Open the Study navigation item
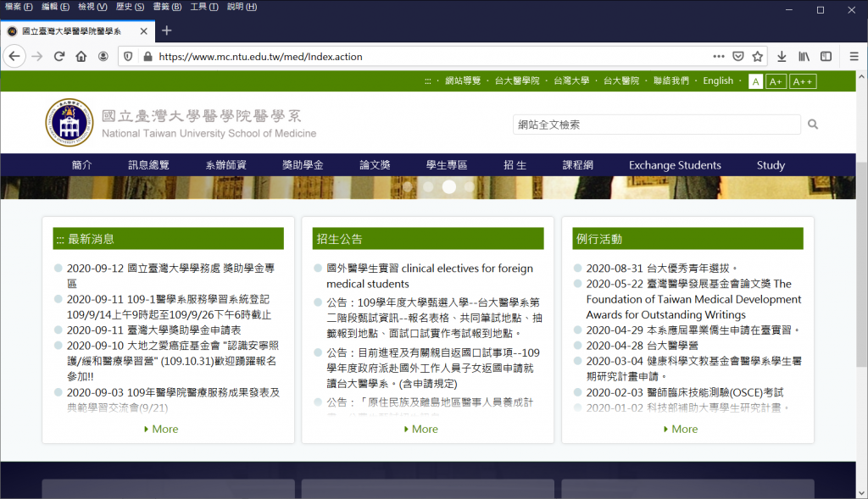Screen dimensions: 868x499 (x=771, y=165)
